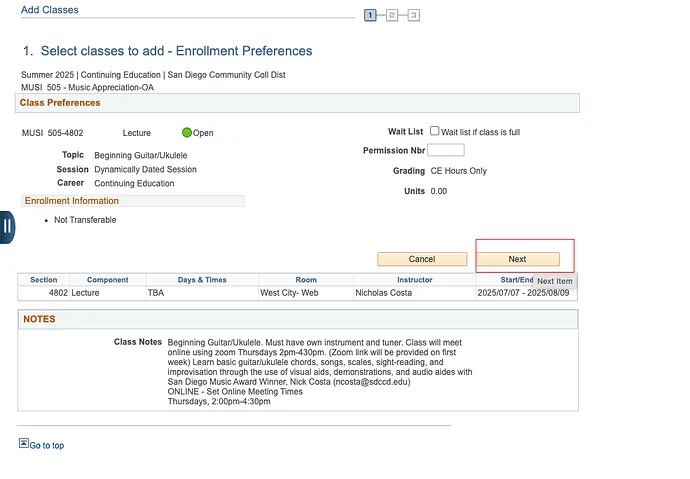
Task: Select the Days & Times column header
Action: (x=202, y=280)
